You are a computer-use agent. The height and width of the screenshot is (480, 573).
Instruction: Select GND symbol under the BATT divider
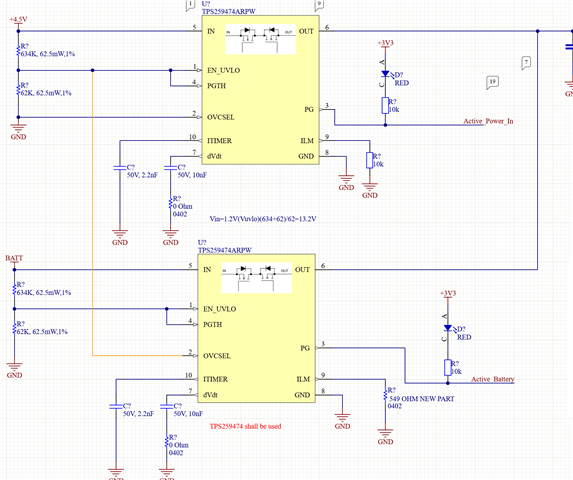click(14, 370)
